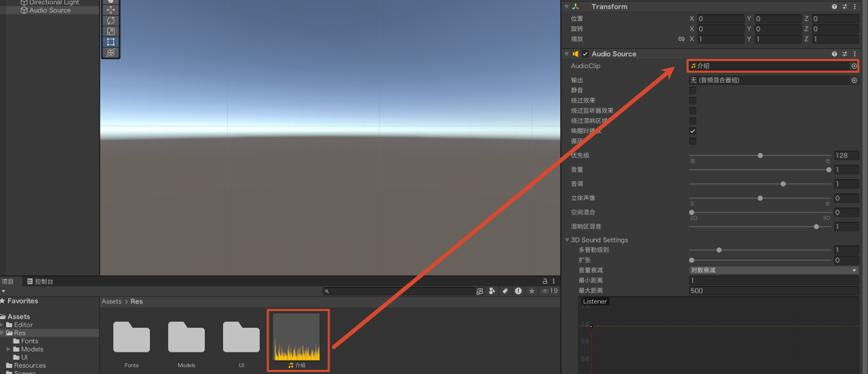
Task: Switch to the 控制台 Console tab
Action: tap(40, 281)
